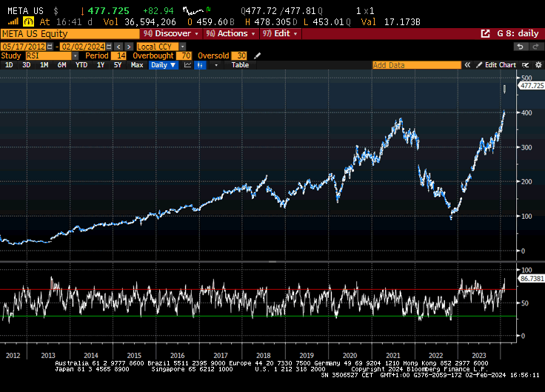Click the META US Equity security field

pyautogui.click(x=70, y=34)
